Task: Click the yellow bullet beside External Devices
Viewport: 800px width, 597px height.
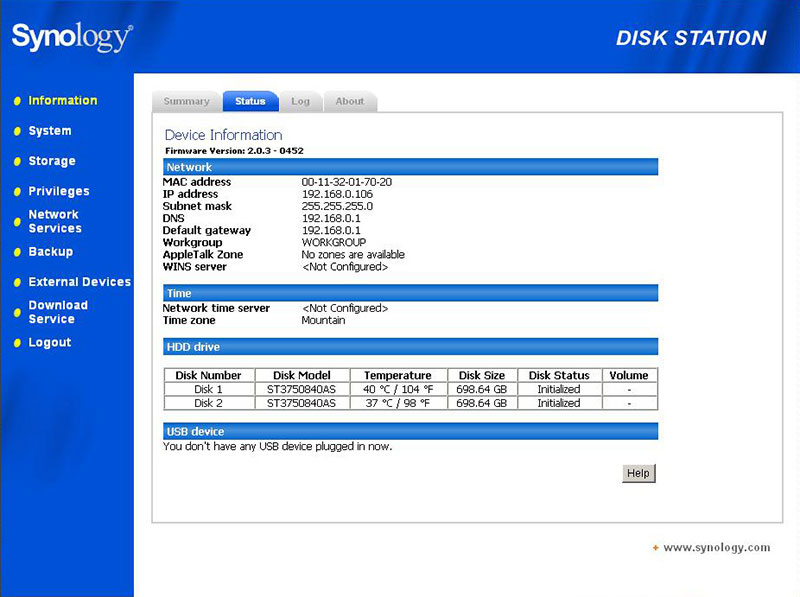Action: (17, 282)
